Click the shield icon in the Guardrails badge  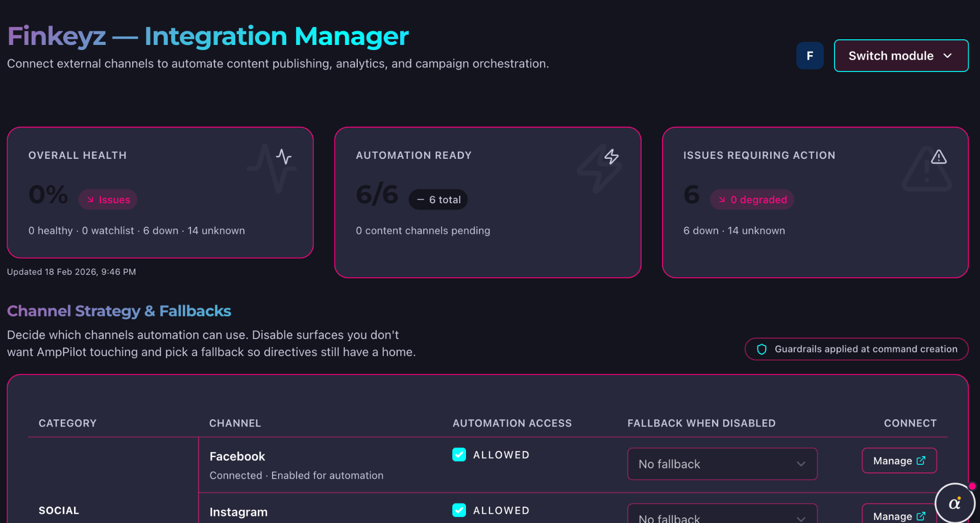tap(762, 349)
